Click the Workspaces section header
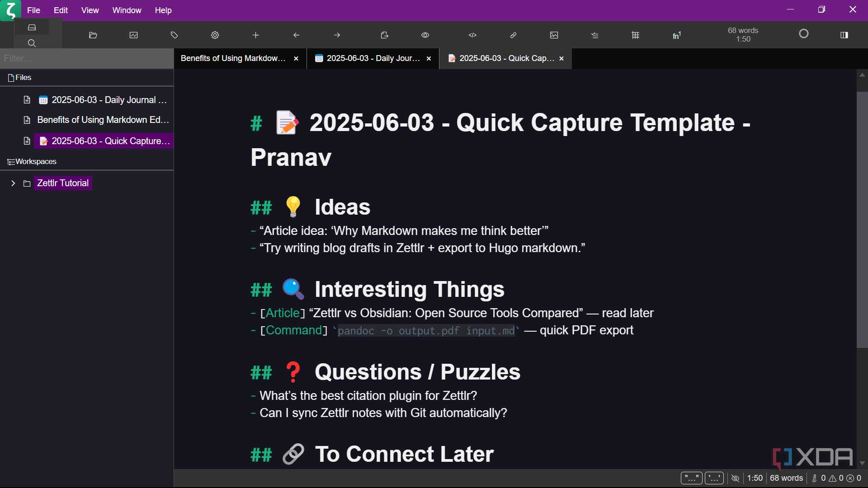The height and width of the screenshot is (488, 868). click(87, 162)
